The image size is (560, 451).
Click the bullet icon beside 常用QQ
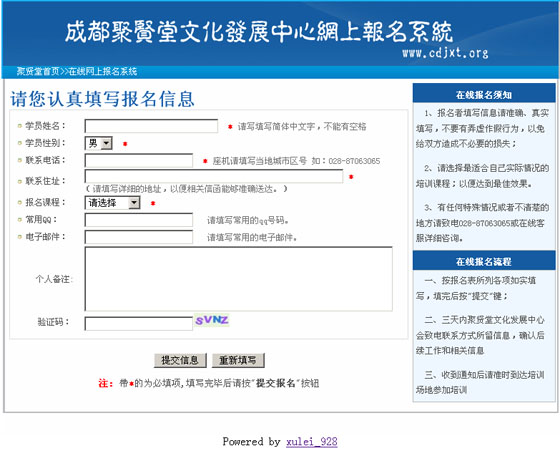pos(20,220)
